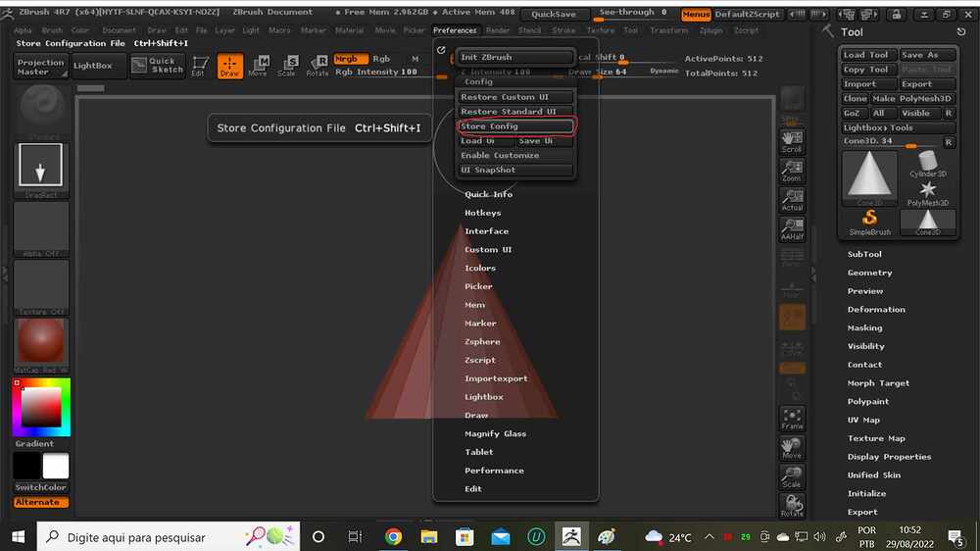Open the Texture Off selector slot
The height and width of the screenshot is (551, 980).
pos(40,287)
